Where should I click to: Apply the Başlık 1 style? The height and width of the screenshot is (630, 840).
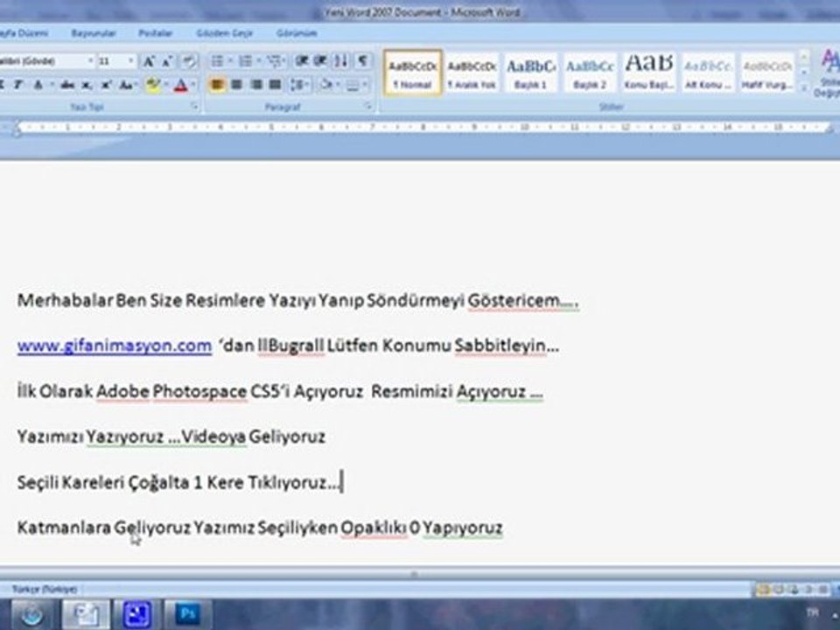(530, 73)
